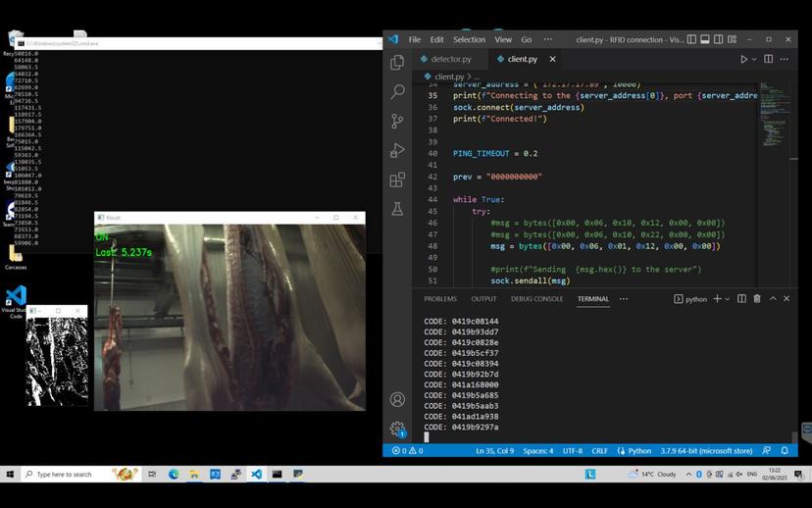Screen dimensions: 812x508
Task: Open the Explorer view in VS Code
Action: (x=397, y=62)
